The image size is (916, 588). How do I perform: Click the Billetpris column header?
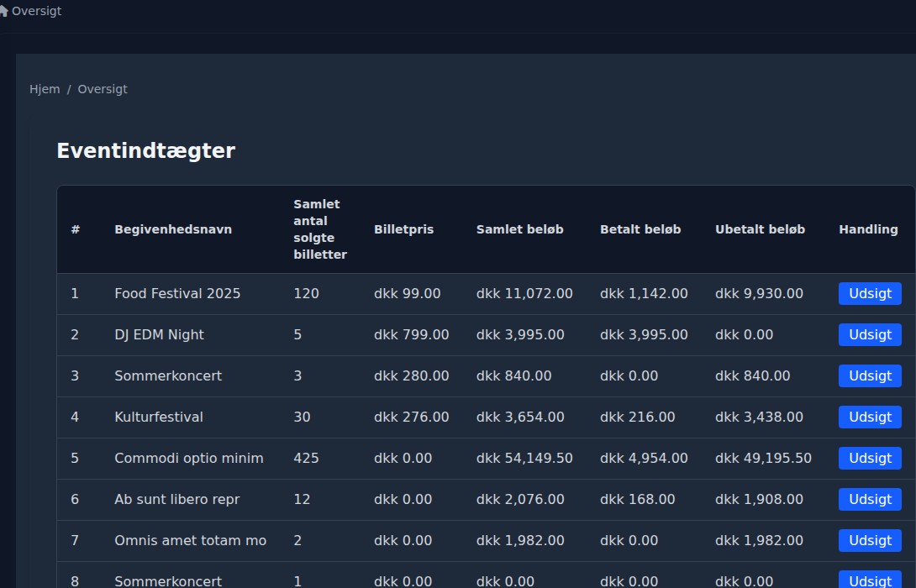(x=403, y=229)
